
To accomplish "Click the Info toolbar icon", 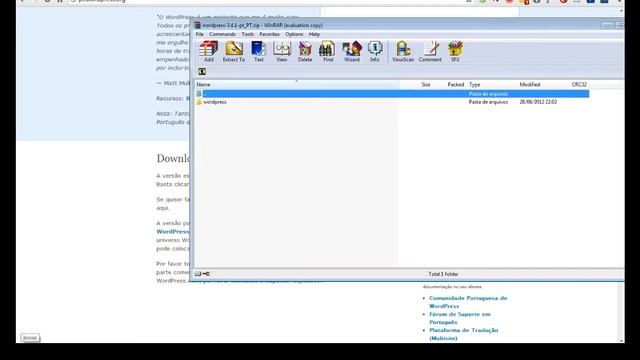I will coord(375,51).
